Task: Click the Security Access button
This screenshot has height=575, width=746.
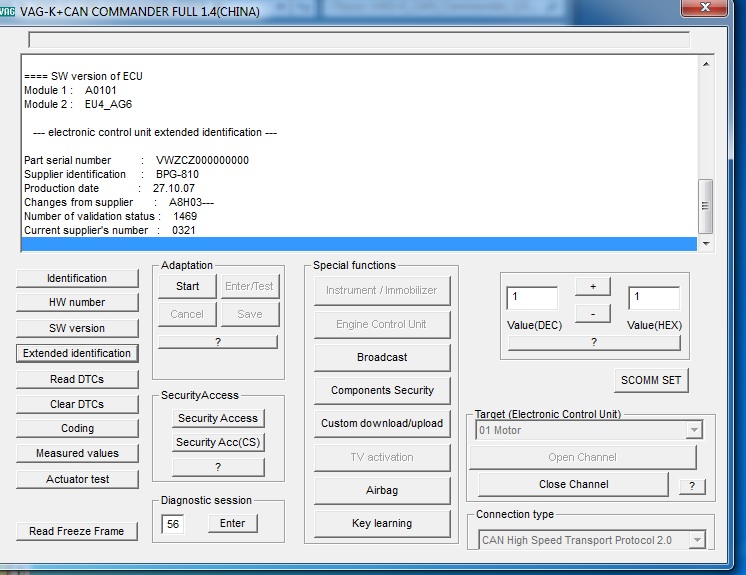Action: click(217, 418)
